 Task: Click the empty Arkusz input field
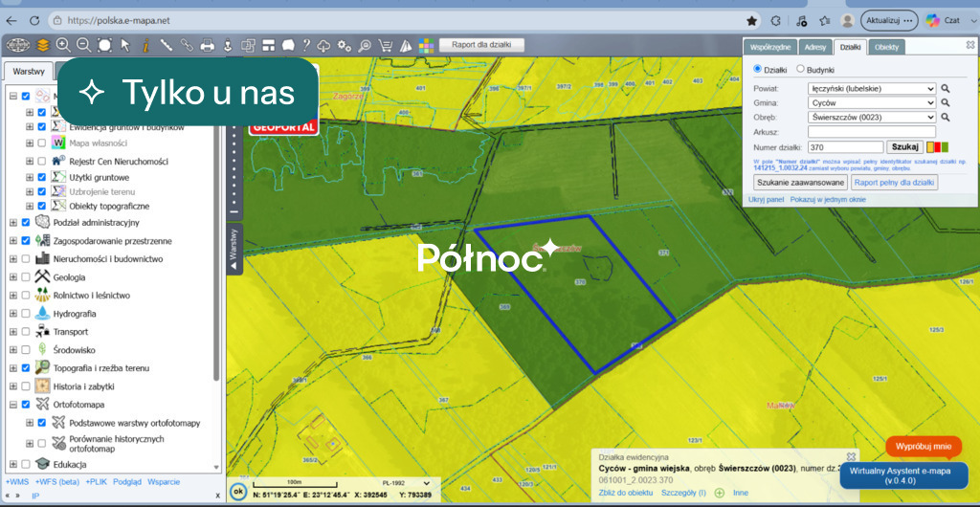[x=872, y=132]
